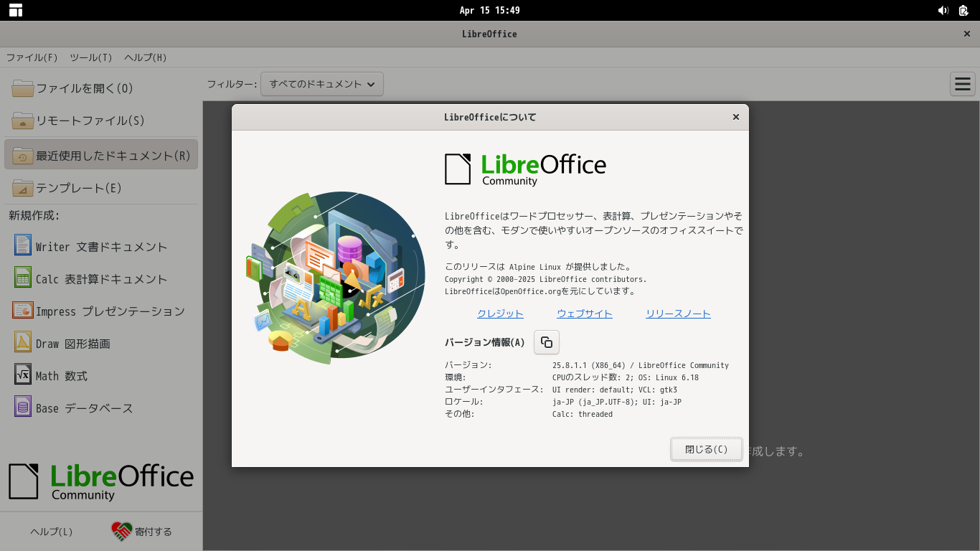980x551 pixels.
Task: Click the 閉じる(C) button
Action: 707,449
